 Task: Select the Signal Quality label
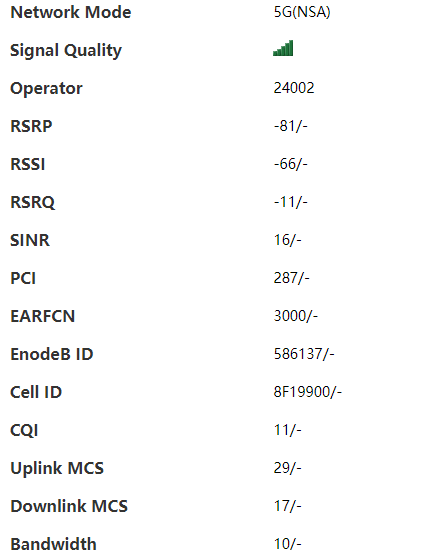[x=66, y=51]
